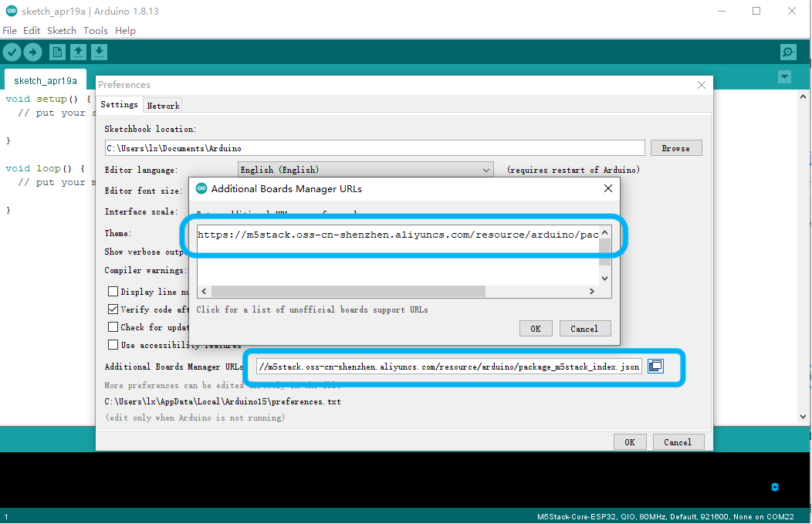Open the Serial Monitor magnifier icon
The height and width of the screenshot is (524, 812).
click(788, 52)
